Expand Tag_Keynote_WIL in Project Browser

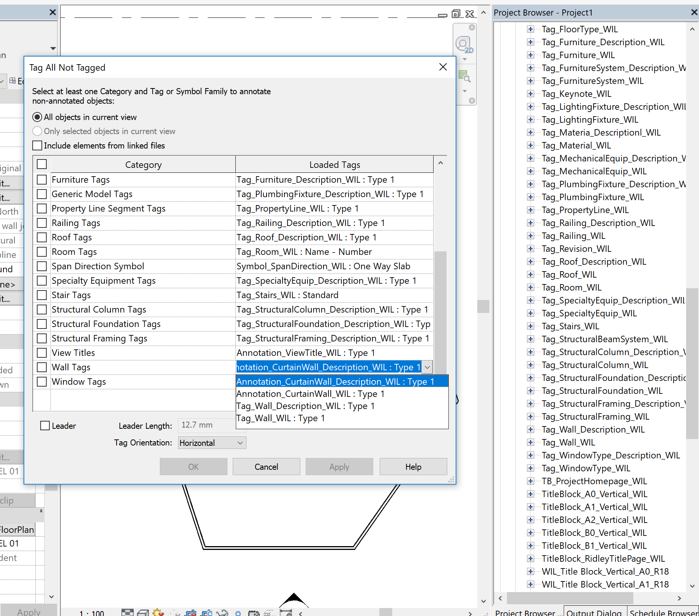tap(530, 94)
